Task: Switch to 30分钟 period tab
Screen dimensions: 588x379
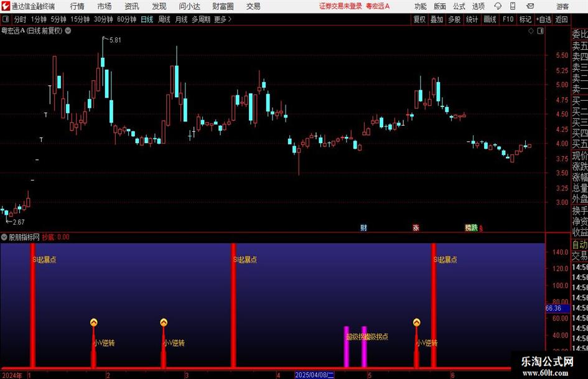Action: (103, 19)
